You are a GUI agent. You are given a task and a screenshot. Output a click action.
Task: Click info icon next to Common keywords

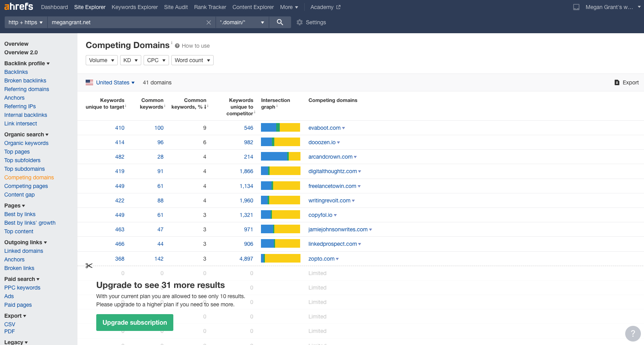(x=165, y=106)
